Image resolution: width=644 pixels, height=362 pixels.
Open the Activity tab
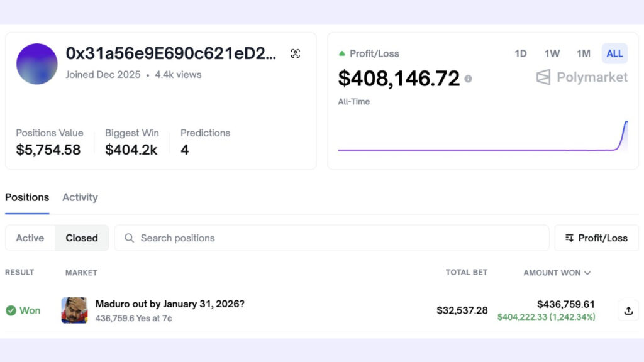click(x=80, y=197)
